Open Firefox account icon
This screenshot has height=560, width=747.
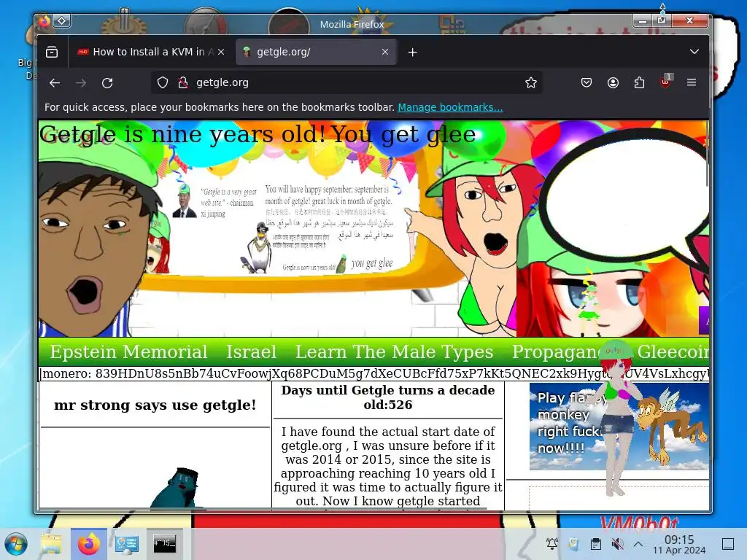[613, 83]
